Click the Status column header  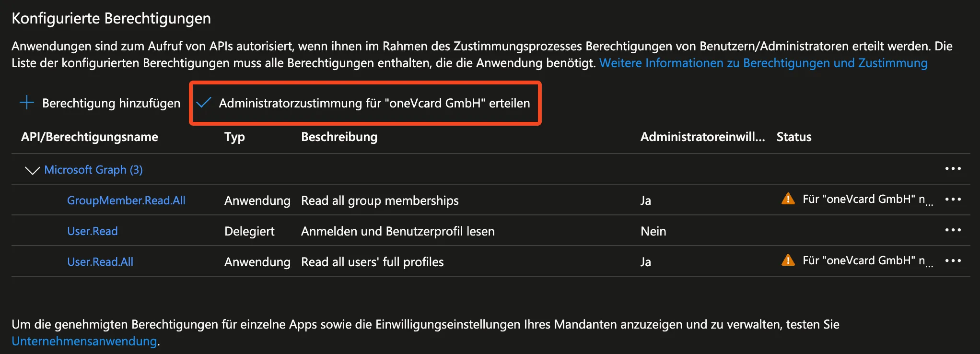[x=793, y=137]
